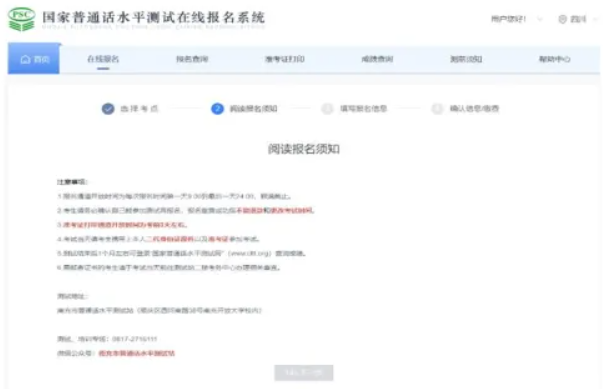Click the red WeChat public account name
The height and width of the screenshot is (389, 603).
[137, 353]
